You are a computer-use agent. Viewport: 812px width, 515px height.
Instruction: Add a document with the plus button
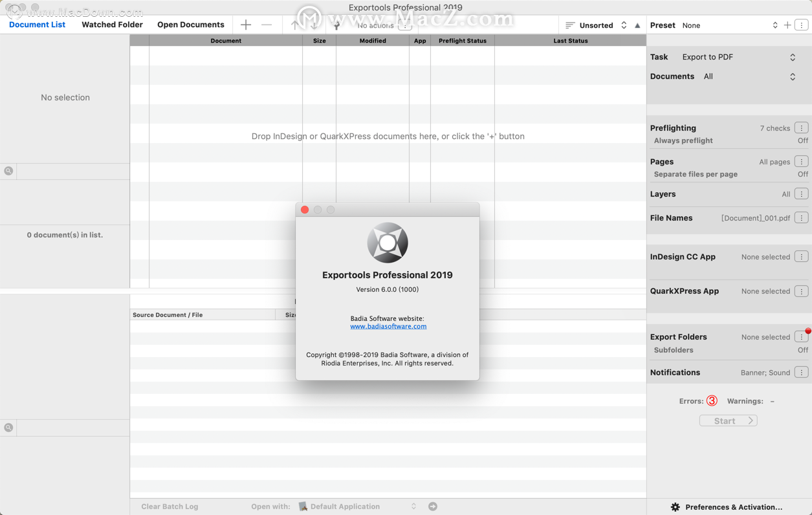coord(246,25)
